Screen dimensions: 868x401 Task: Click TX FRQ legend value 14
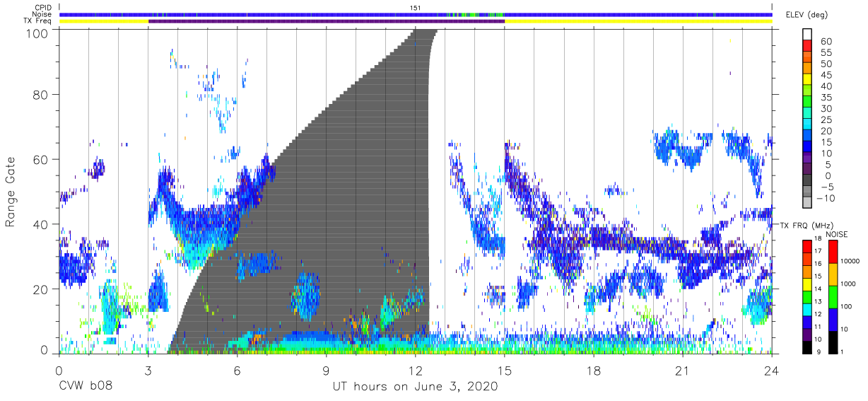818,289
